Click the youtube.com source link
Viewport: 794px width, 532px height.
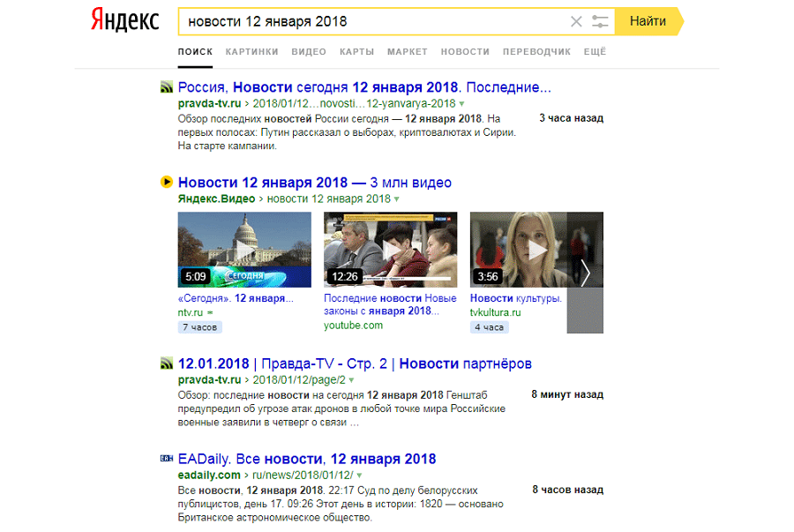[354, 326]
